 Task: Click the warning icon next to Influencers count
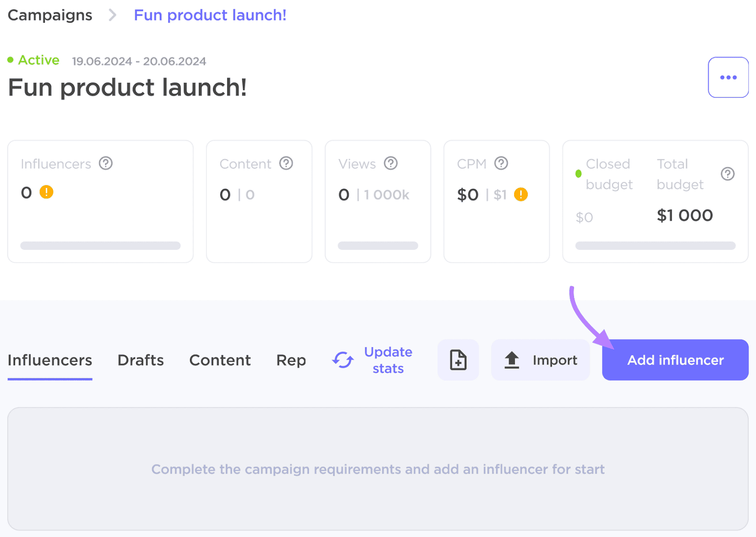point(46,192)
